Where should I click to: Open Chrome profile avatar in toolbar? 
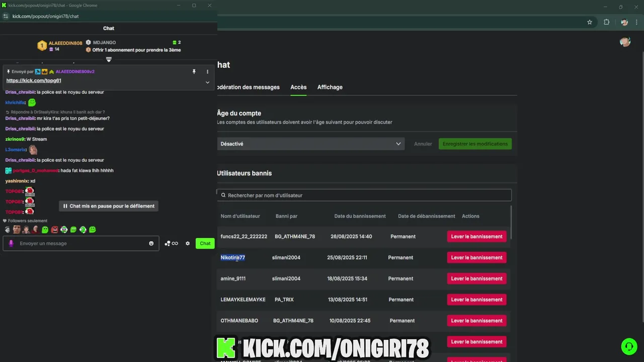pos(624,22)
